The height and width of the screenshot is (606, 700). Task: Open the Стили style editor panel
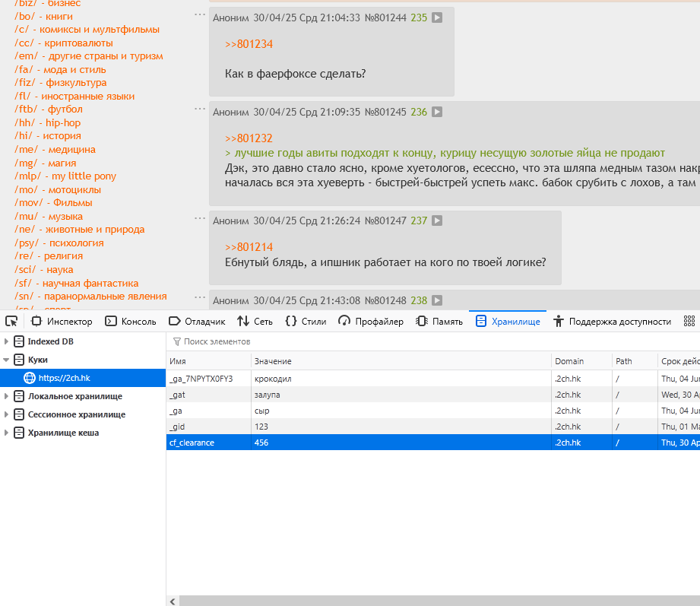(306, 321)
